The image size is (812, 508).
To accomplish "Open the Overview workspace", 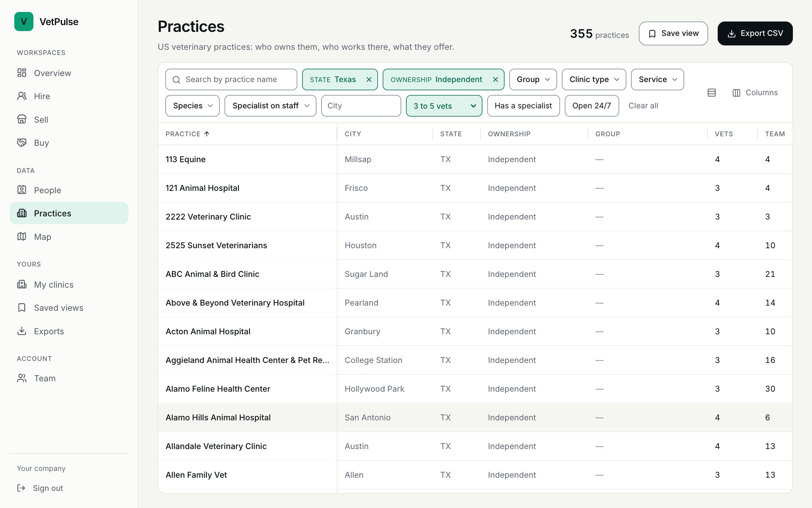I will pos(69,73).
